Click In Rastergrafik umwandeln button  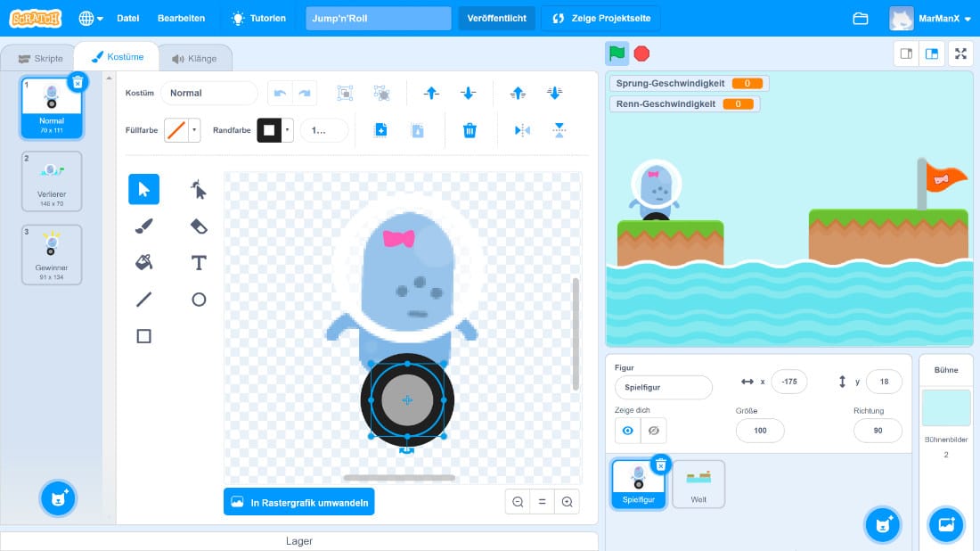click(299, 502)
